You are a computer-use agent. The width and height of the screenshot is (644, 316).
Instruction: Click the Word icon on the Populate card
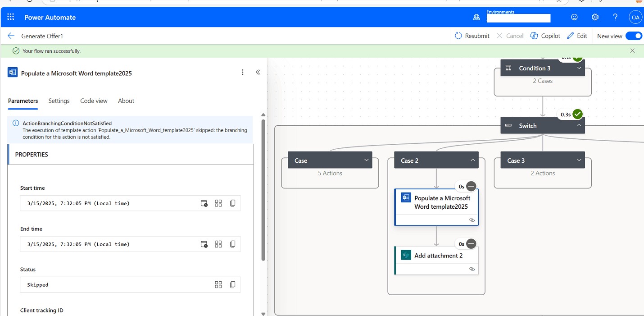coord(406,197)
